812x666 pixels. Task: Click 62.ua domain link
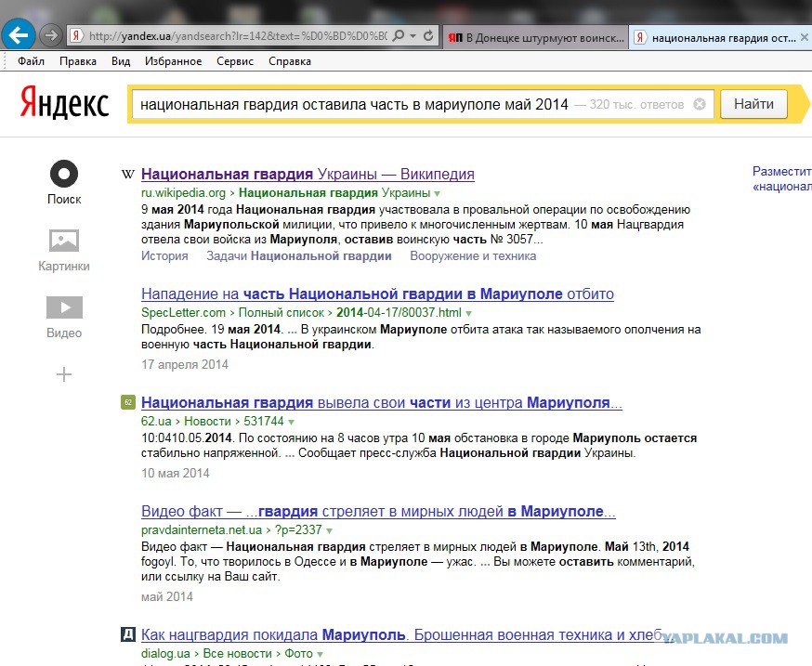[156, 422]
